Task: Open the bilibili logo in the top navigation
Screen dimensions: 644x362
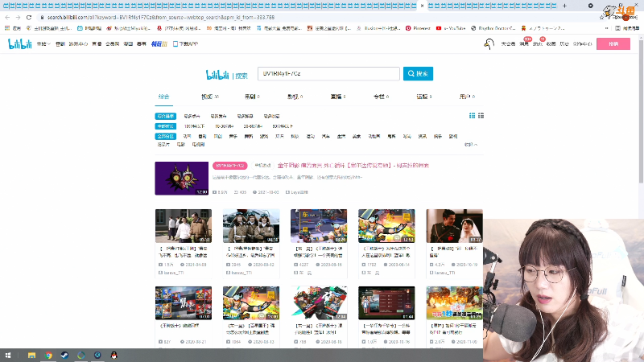Action: tap(19, 44)
